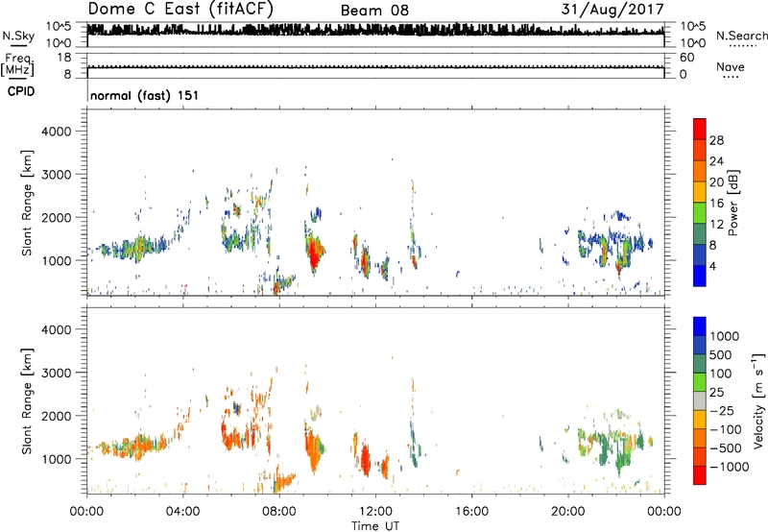This screenshot has height=532, width=768.
Task: Click the '60' Nave axis value
Action: [686, 58]
